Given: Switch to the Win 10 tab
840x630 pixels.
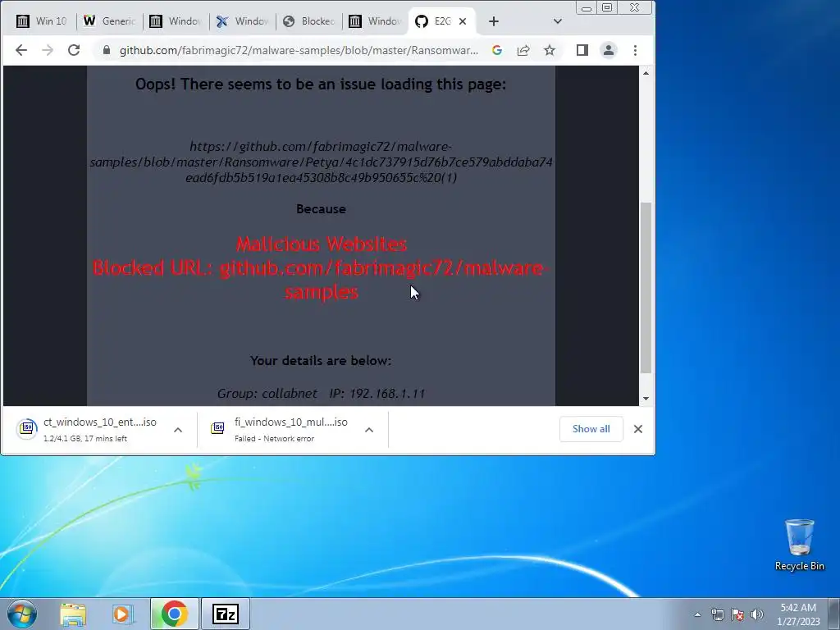Looking at the screenshot, I should [42, 21].
